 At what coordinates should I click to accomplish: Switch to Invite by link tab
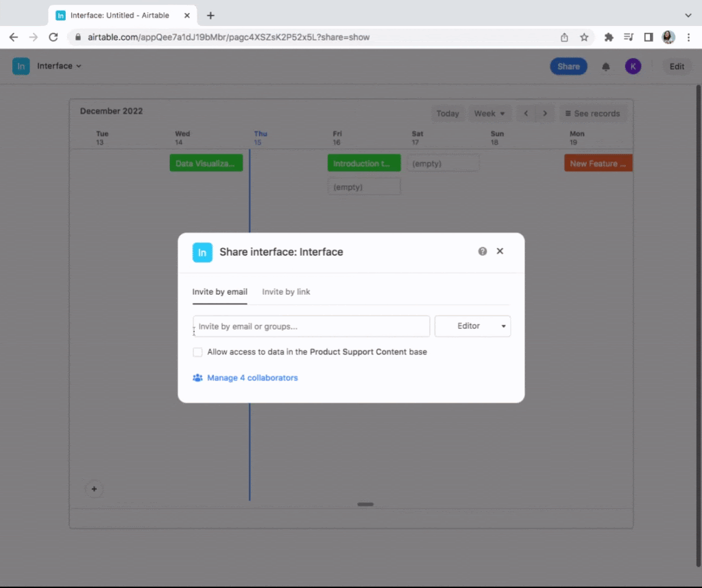pos(286,292)
